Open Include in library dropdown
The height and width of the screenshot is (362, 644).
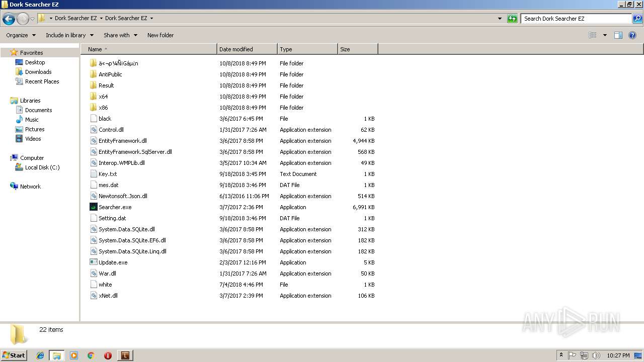69,35
